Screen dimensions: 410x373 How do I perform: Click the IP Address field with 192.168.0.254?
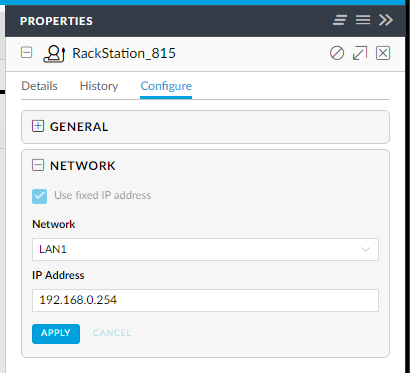point(205,300)
